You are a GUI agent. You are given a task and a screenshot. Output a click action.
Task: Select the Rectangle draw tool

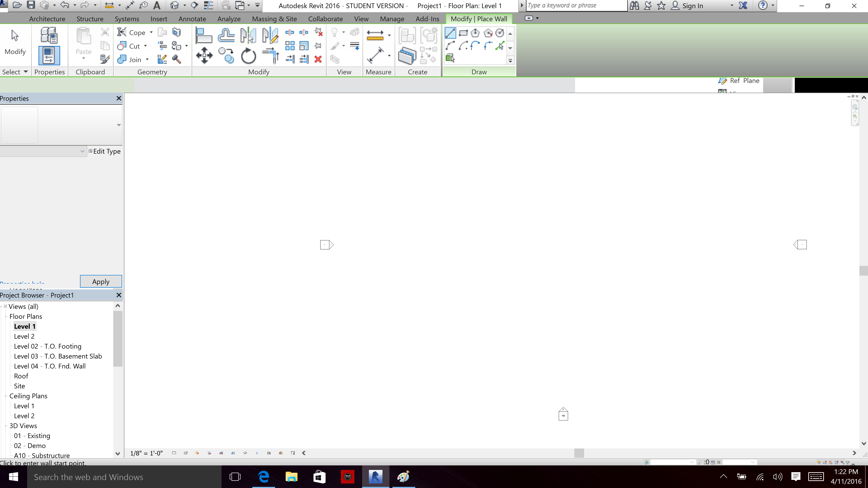pyautogui.click(x=463, y=33)
